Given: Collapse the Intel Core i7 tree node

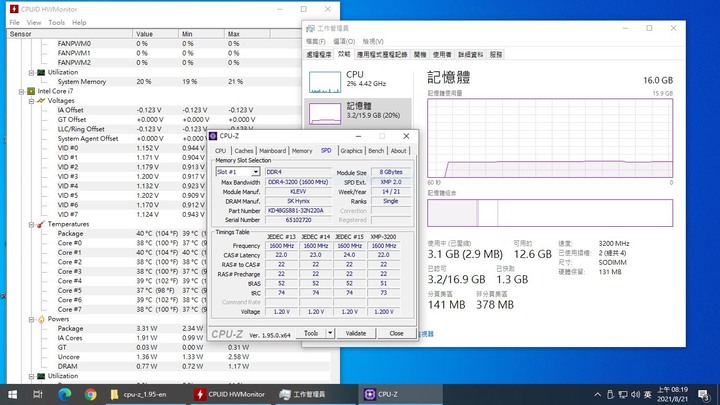Looking at the screenshot, I should (x=21, y=91).
